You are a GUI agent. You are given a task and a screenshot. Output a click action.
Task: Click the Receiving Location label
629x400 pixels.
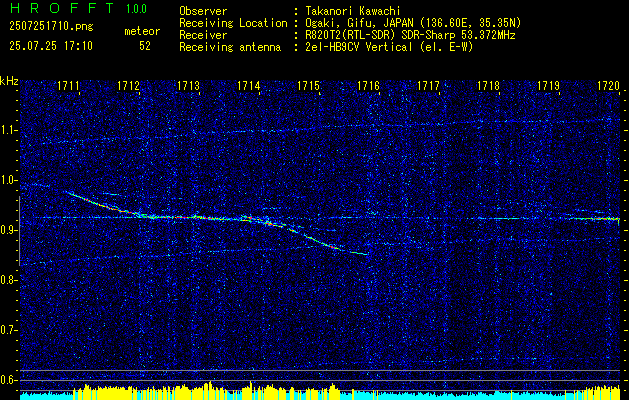pos(233,24)
